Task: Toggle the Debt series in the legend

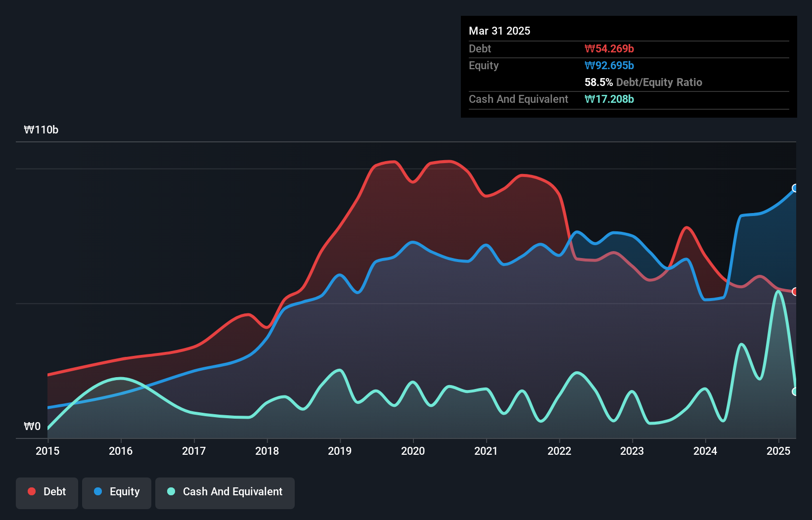Action: click(47, 492)
